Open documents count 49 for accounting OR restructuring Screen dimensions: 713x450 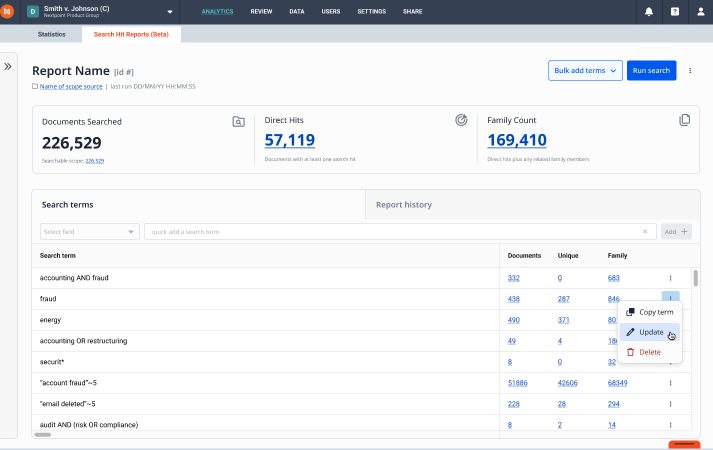(512, 341)
